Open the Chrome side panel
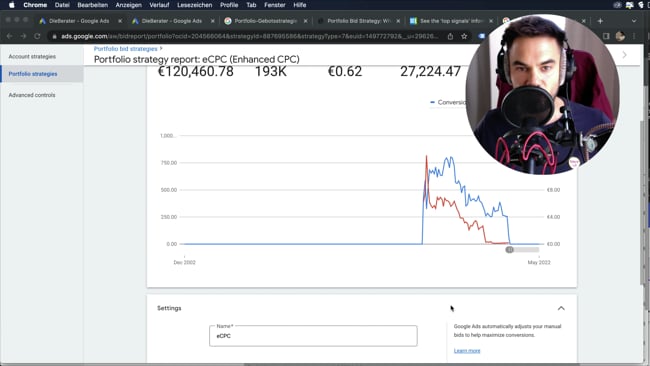The width and height of the screenshot is (650, 366). 606,36
